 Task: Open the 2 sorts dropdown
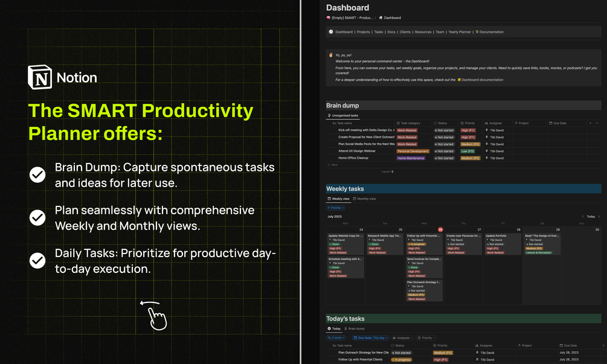point(336,337)
